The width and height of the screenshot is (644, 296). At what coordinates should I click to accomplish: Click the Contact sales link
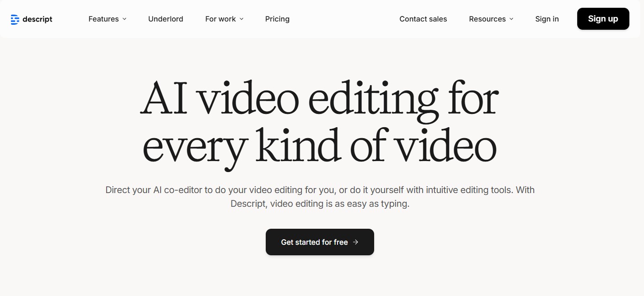(423, 19)
